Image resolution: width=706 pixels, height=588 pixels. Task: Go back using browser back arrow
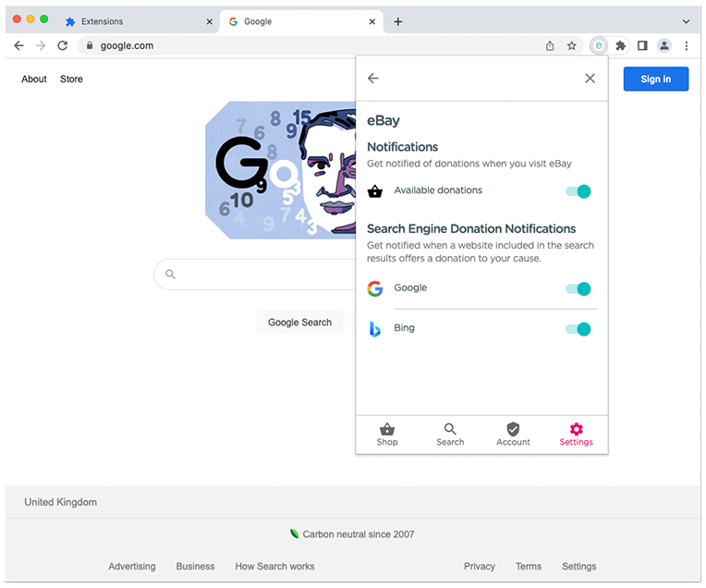(18, 45)
